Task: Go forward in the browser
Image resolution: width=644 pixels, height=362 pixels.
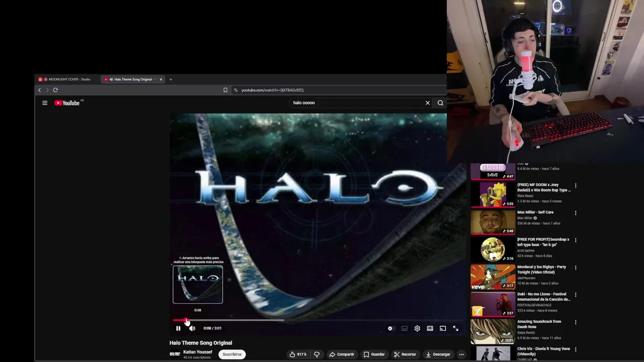Action: [x=47, y=90]
